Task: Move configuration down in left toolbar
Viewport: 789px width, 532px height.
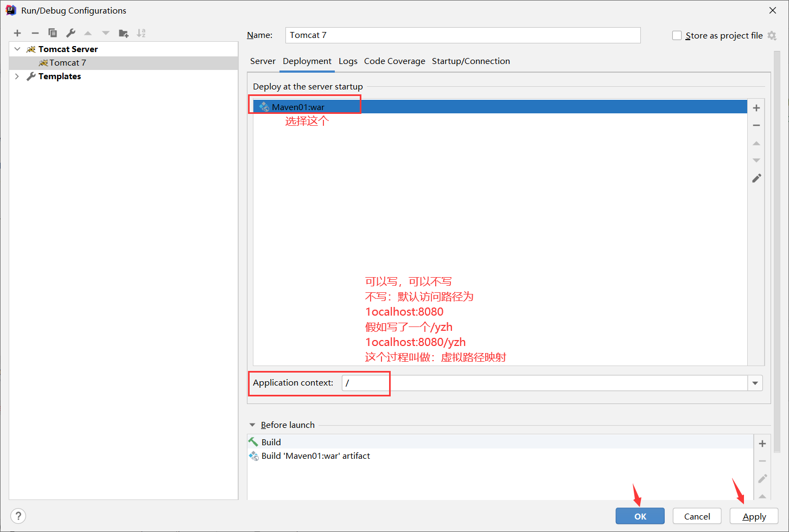Action: pyautogui.click(x=106, y=33)
